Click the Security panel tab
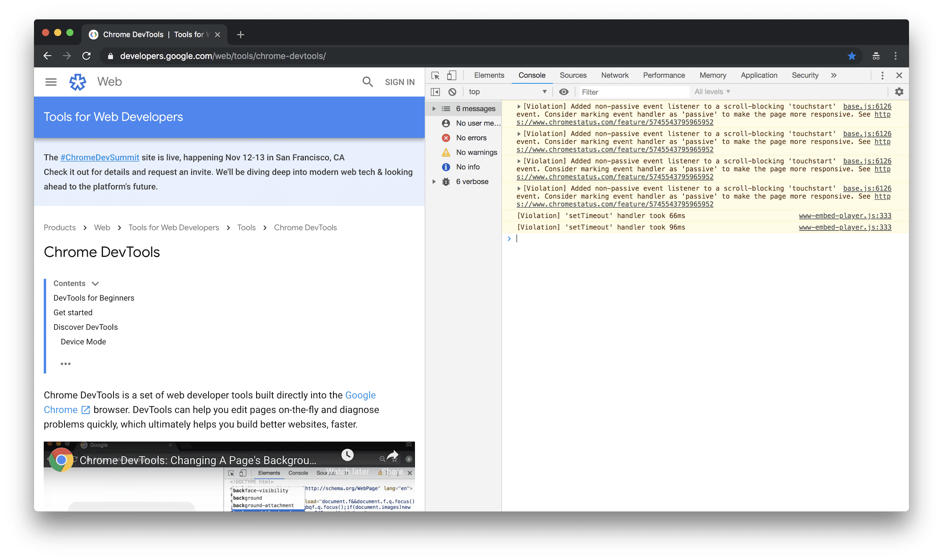 804,75
